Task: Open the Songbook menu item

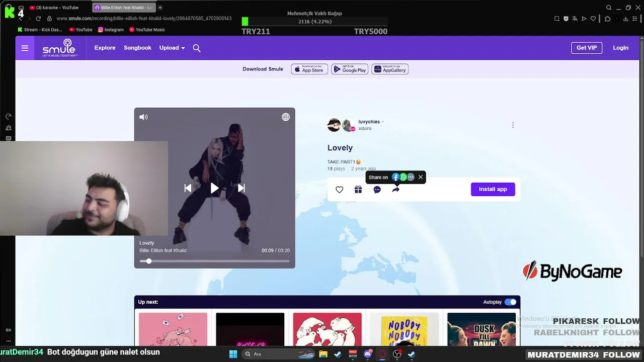Action: 137,48
